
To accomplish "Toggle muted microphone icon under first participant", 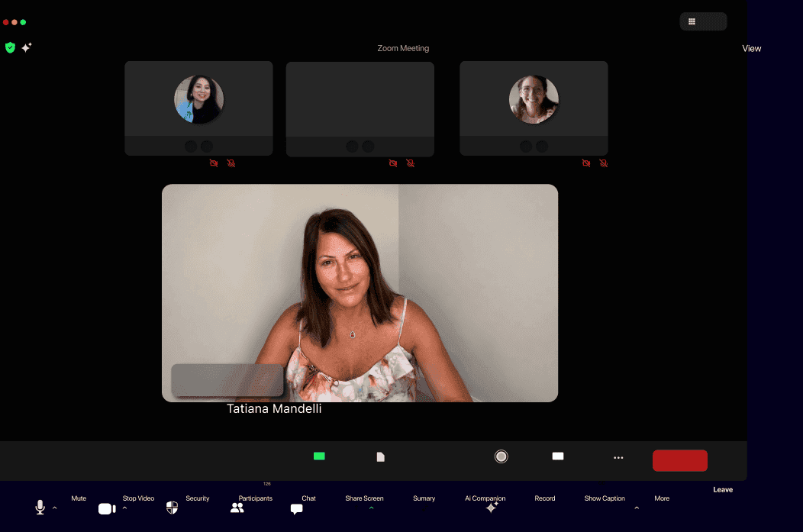I will point(231,163).
